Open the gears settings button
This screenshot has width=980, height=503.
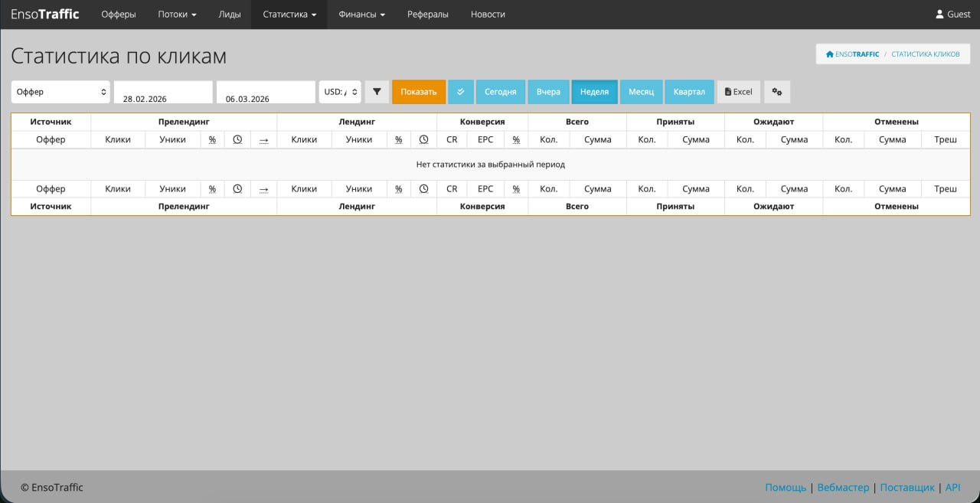point(776,92)
